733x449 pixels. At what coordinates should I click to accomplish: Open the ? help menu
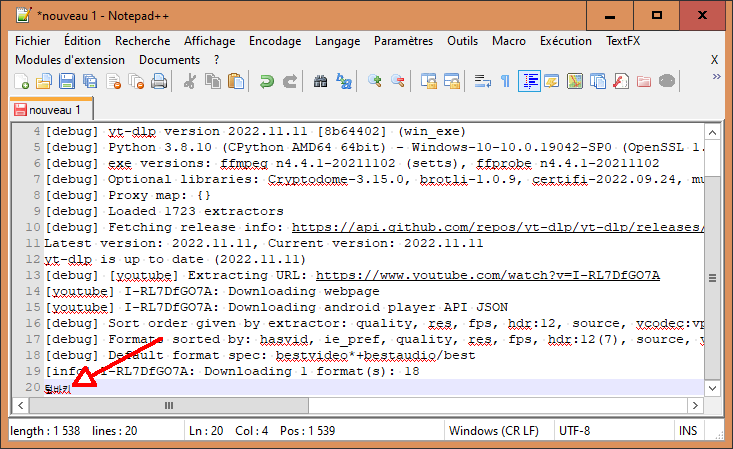216,60
